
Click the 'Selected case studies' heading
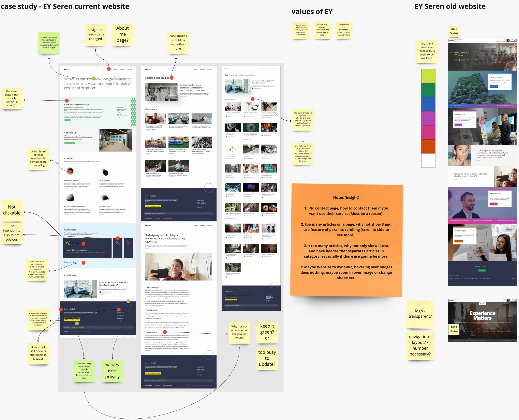point(157,78)
